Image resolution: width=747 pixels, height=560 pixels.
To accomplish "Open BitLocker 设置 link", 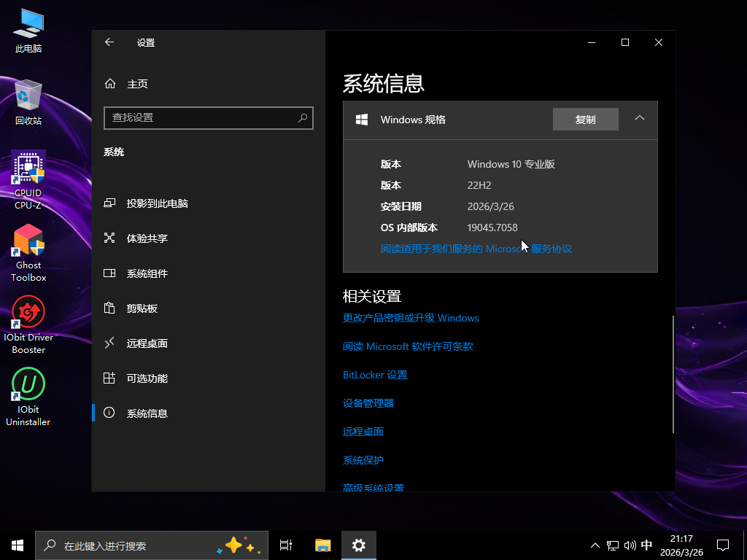I will [375, 375].
